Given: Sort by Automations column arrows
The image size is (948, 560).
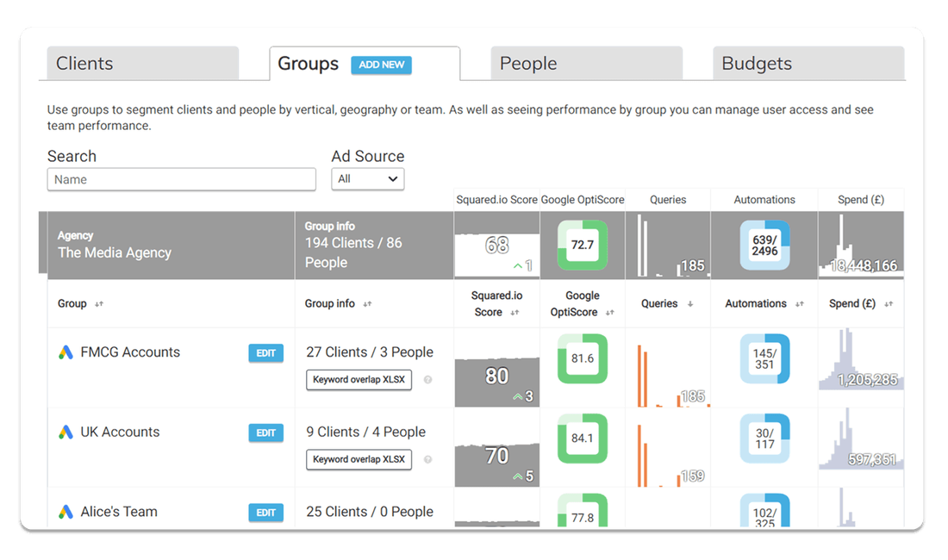Looking at the screenshot, I should (x=800, y=304).
